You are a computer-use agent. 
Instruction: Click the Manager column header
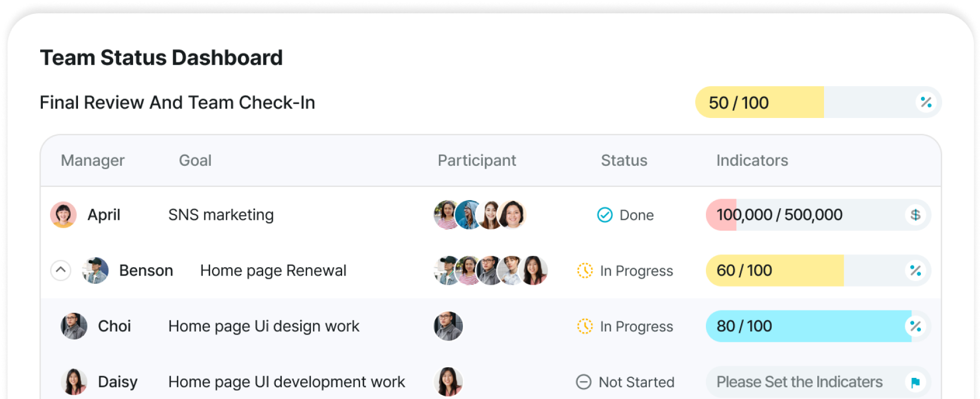(92, 160)
